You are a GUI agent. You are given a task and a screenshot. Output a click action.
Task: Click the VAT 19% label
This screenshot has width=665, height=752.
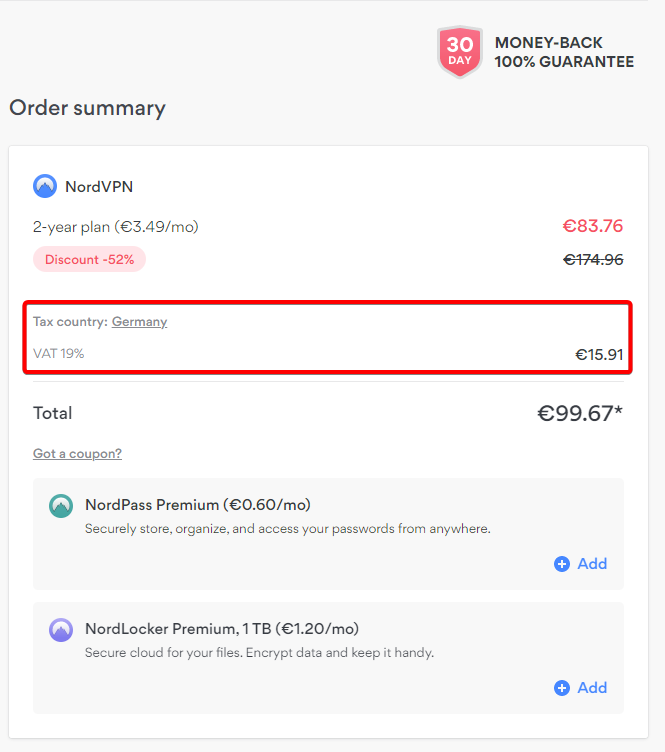tap(58, 353)
